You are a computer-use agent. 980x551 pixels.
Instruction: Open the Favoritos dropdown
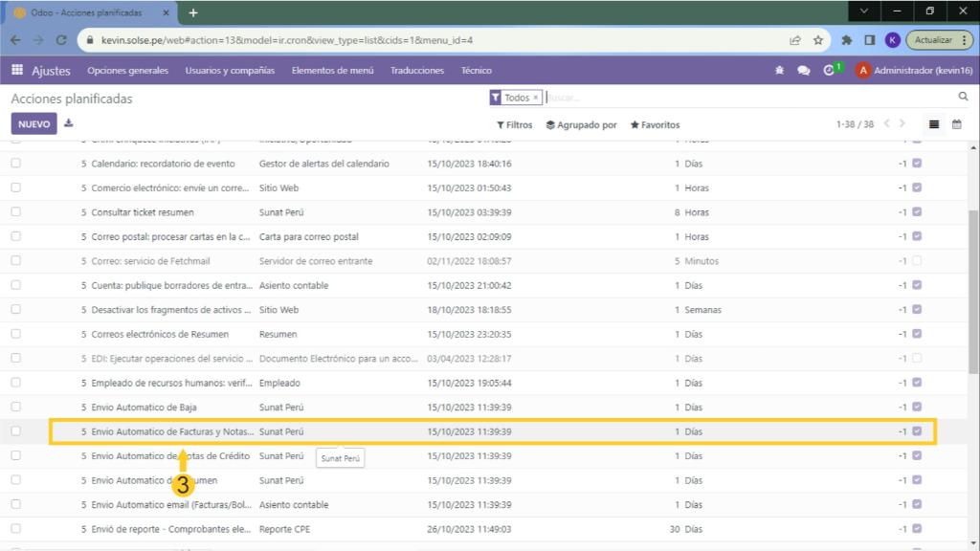655,125
